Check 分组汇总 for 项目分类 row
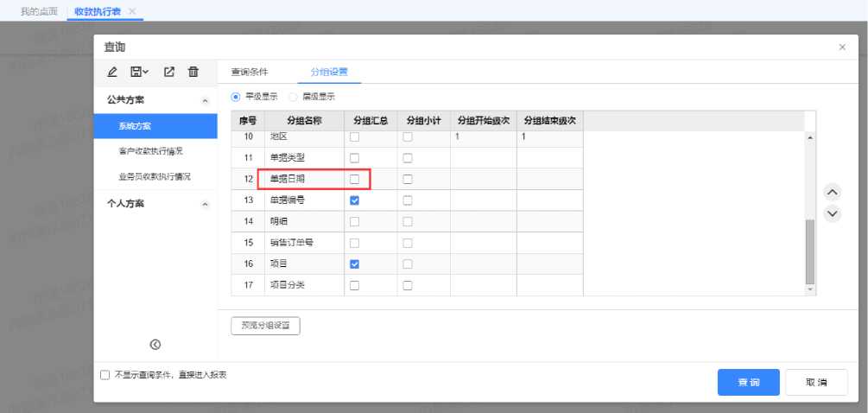This screenshot has width=868, height=413. (355, 286)
